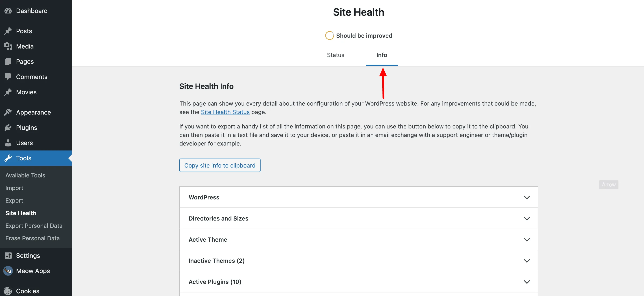Image resolution: width=644 pixels, height=296 pixels.
Task: Expand Inactive Themes (2) chevron
Action: pos(527,261)
